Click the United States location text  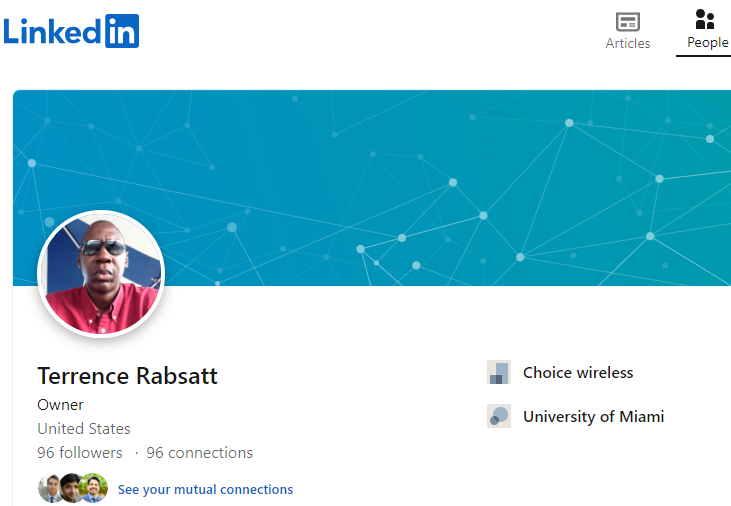(x=84, y=429)
